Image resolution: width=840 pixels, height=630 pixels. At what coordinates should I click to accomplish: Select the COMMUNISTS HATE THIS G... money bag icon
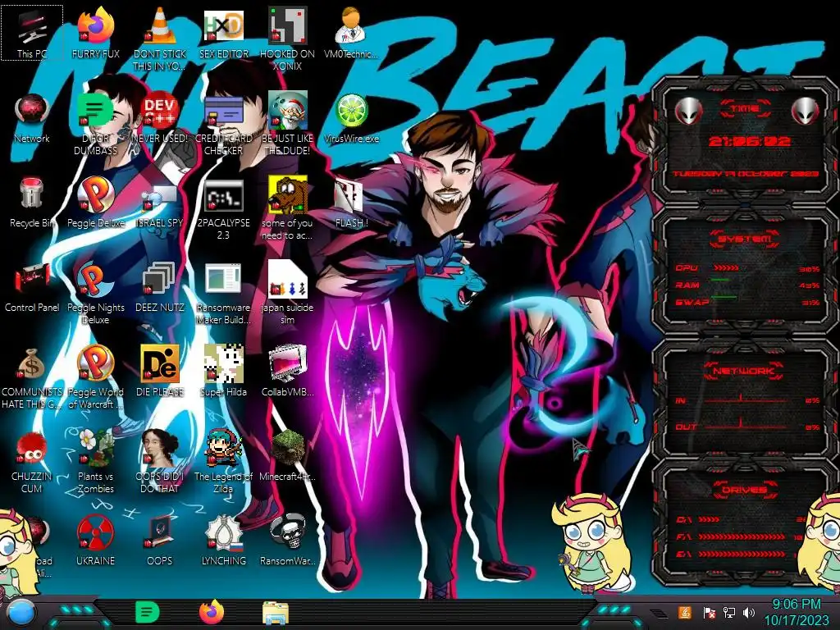[32, 377]
